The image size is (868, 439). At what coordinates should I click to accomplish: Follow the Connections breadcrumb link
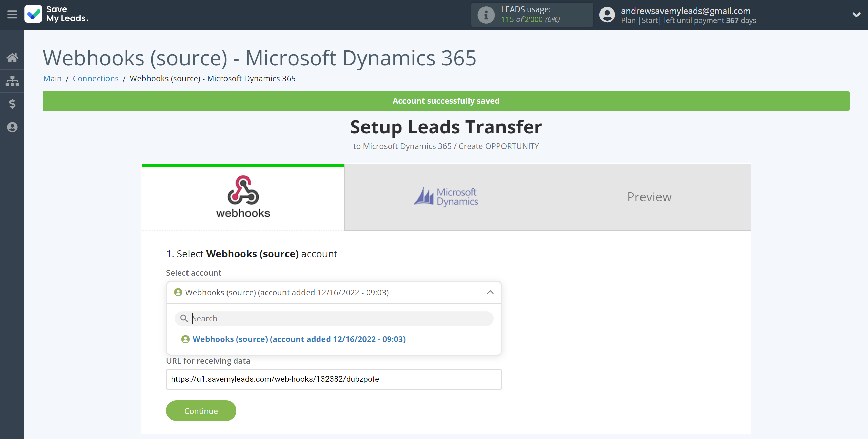(x=96, y=78)
